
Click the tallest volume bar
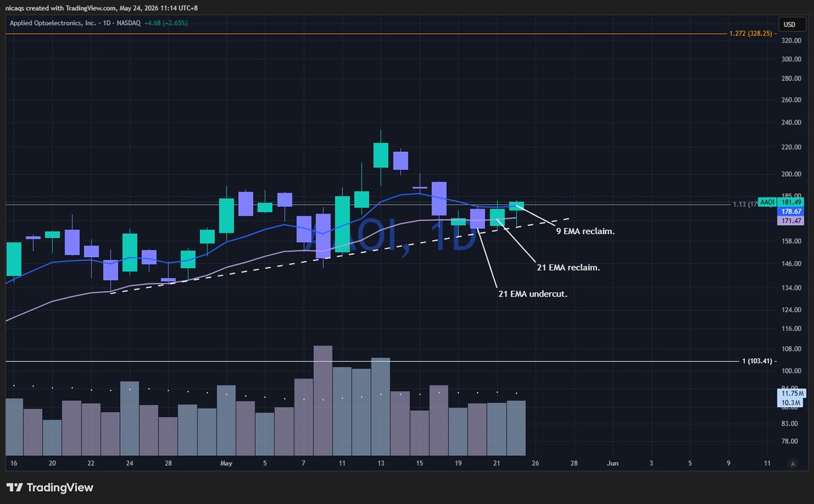coord(323,400)
